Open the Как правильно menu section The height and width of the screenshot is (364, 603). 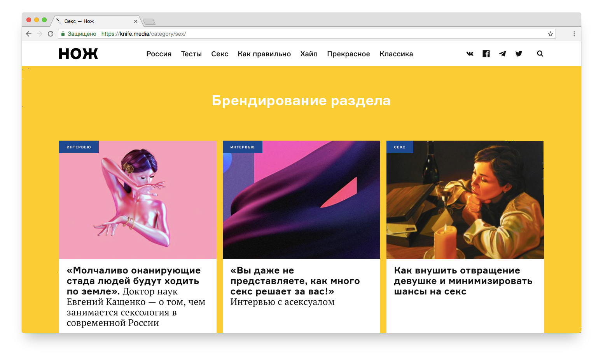coord(264,54)
